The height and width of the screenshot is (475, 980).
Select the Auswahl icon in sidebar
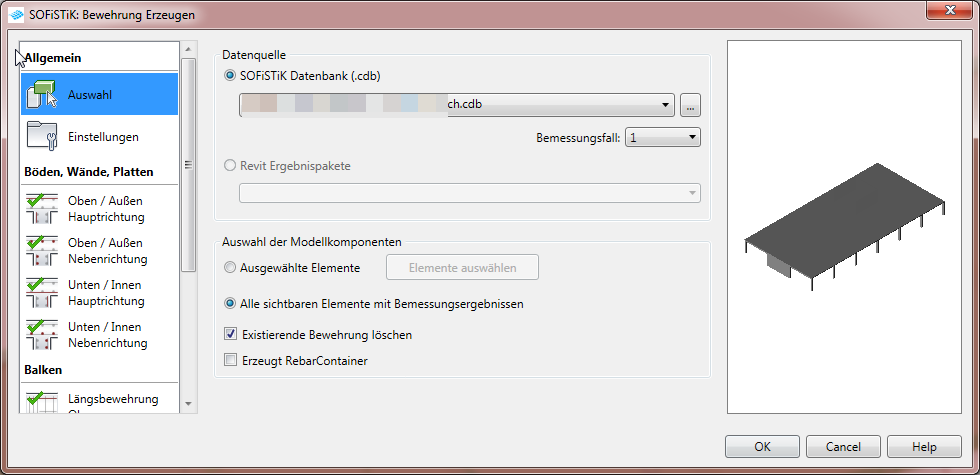click(x=40, y=95)
